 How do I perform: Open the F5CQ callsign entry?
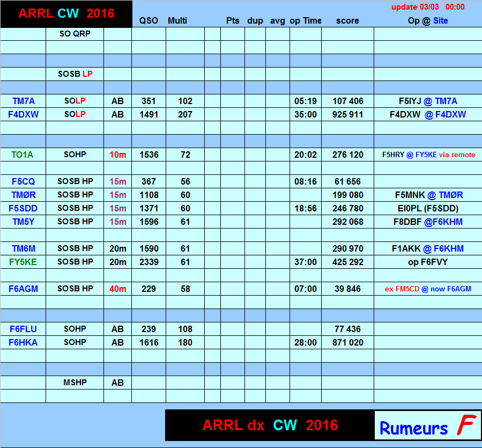[x=23, y=181]
